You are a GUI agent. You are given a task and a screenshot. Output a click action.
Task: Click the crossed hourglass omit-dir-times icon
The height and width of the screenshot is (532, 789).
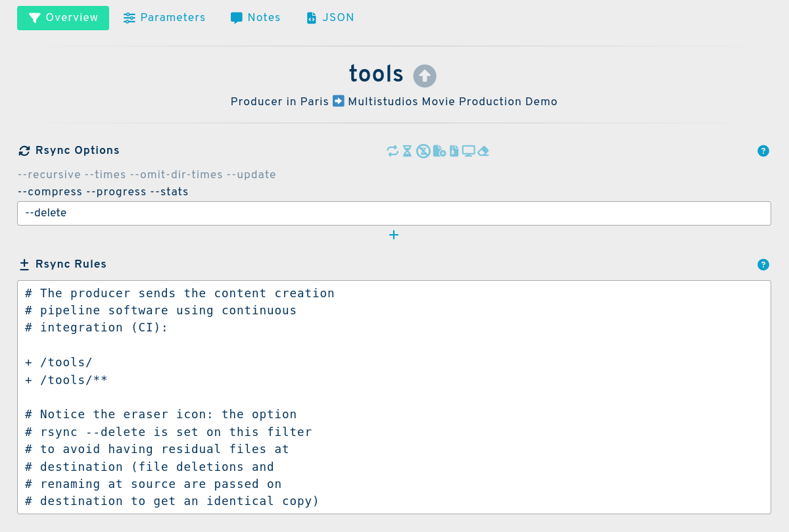[x=423, y=151]
